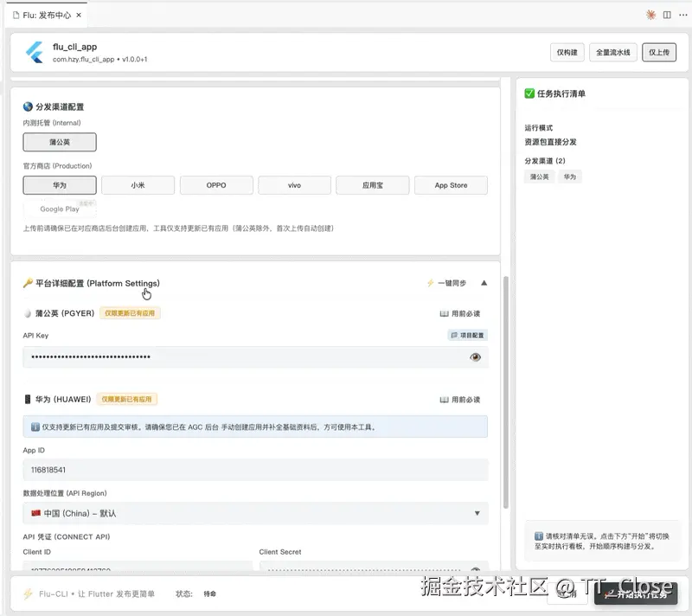Choose 仅上传 mode button

click(x=659, y=53)
